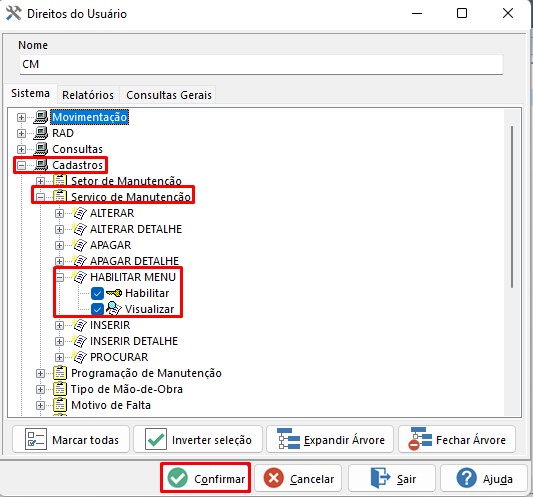
Task: Click the APAGAR DETALHE notepad icon
Action: point(80,261)
